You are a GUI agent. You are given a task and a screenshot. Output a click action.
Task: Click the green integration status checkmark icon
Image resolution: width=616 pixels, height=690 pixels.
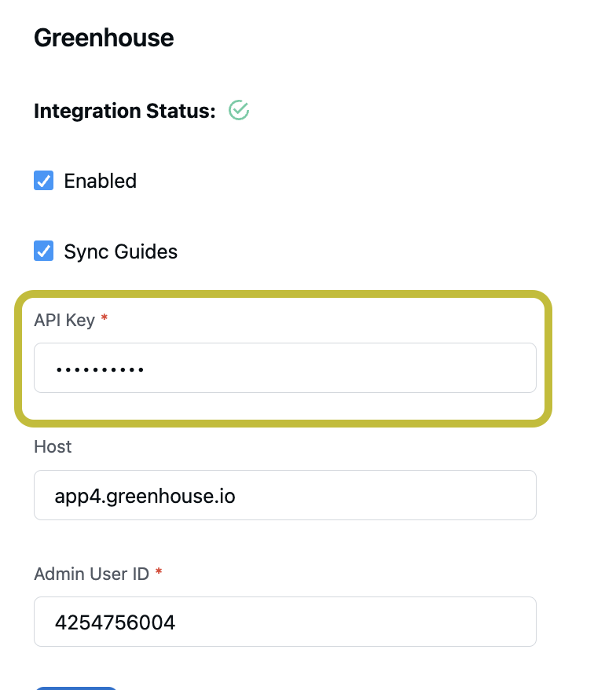pyautogui.click(x=239, y=110)
